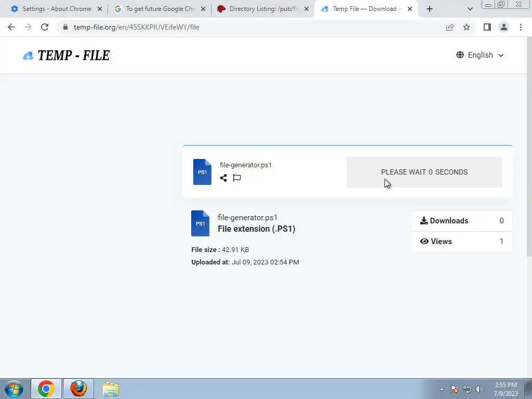The image size is (532, 399).
Task: Click the TEMP - FILE logo text
Action: click(74, 55)
